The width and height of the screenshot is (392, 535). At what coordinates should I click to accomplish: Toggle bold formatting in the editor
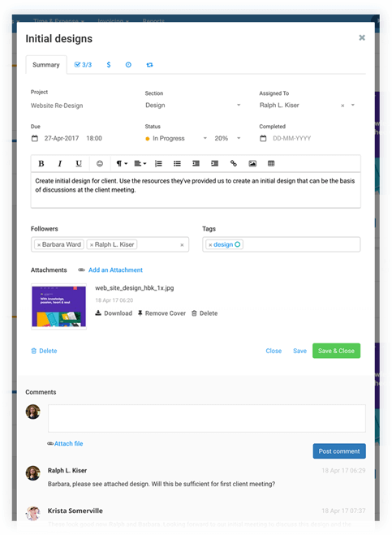(x=41, y=164)
